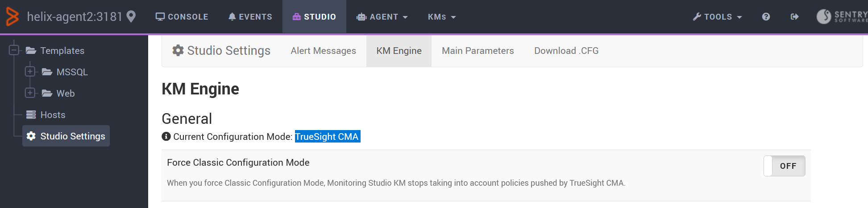The height and width of the screenshot is (208, 868).
Task: Click the Tools wrench icon
Action: pos(697,16)
